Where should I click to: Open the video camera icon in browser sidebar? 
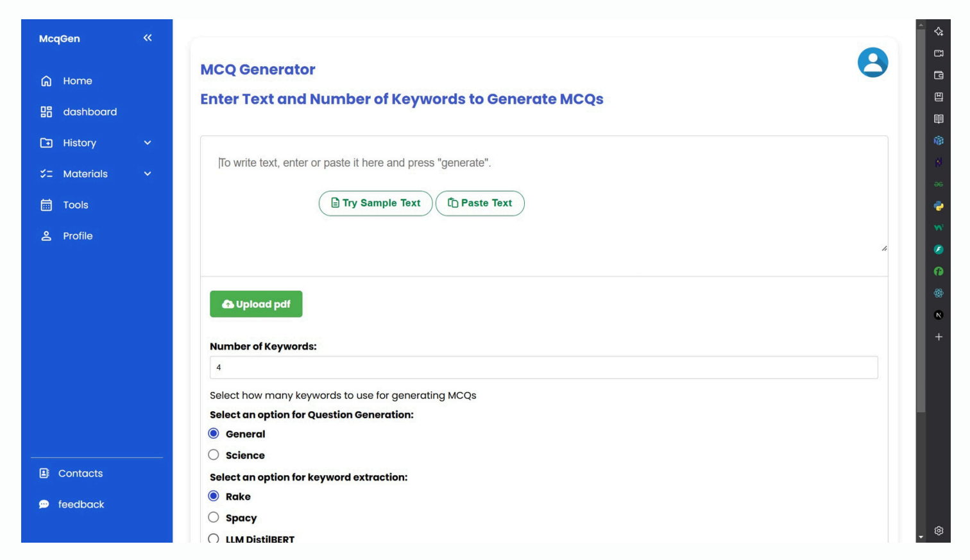click(x=939, y=53)
